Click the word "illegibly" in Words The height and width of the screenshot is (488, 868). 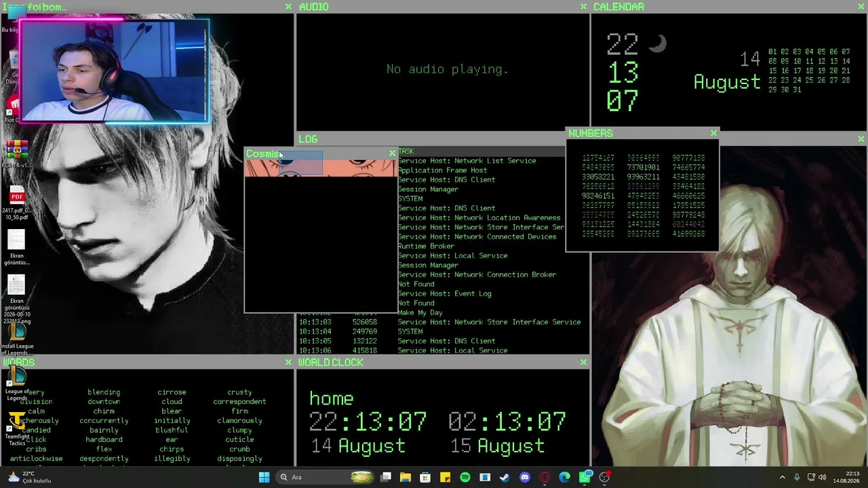click(x=172, y=458)
